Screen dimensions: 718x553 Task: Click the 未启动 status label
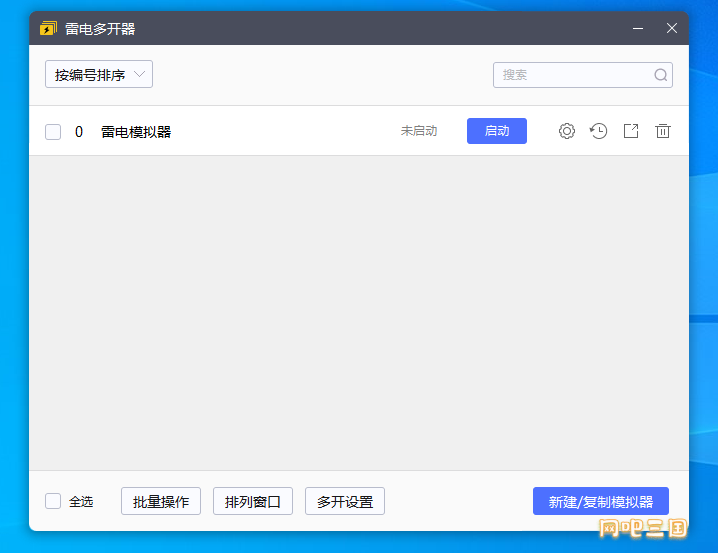pyautogui.click(x=419, y=131)
